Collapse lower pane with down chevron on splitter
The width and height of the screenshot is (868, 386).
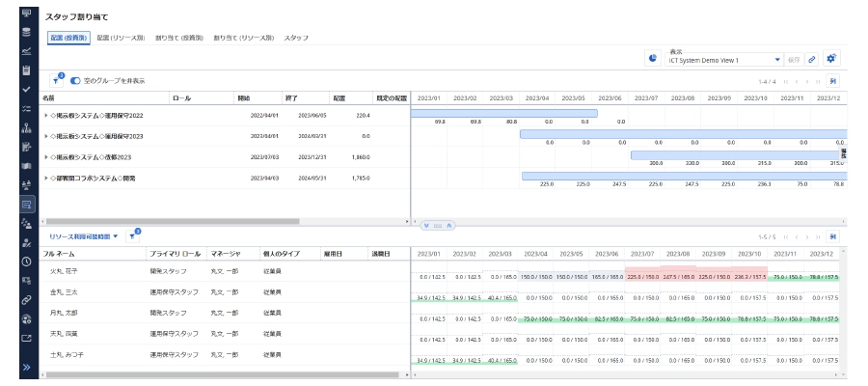pyautogui.click(x=426, y=226)
